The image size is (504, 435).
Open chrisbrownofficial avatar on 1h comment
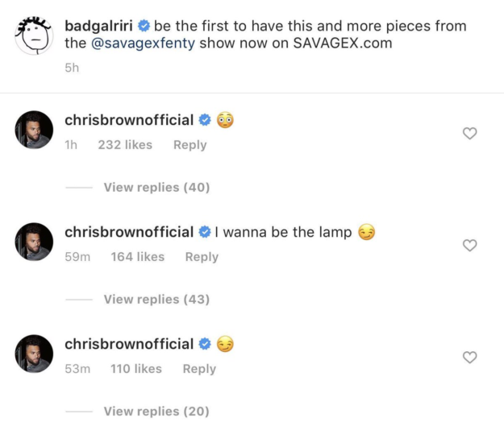point(34,129)
